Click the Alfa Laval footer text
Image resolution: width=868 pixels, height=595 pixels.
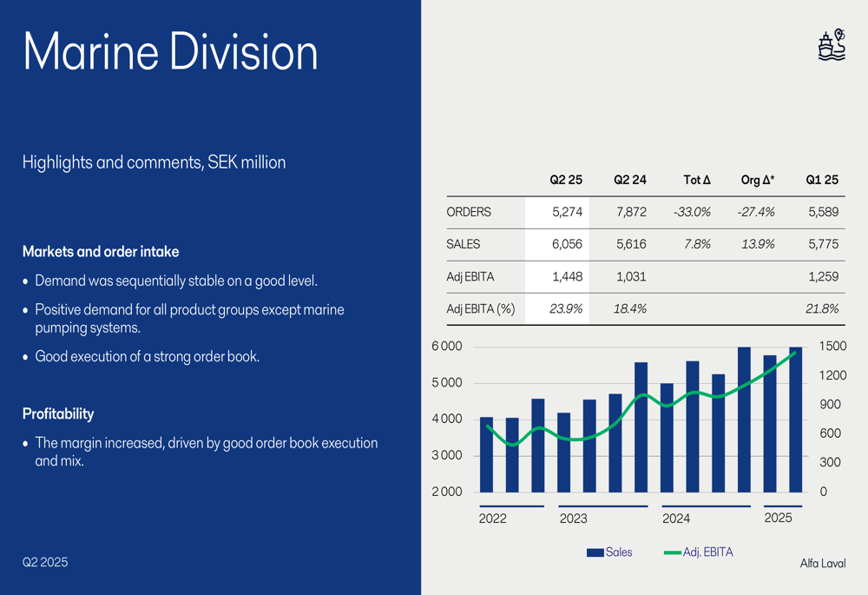[823, 564]
